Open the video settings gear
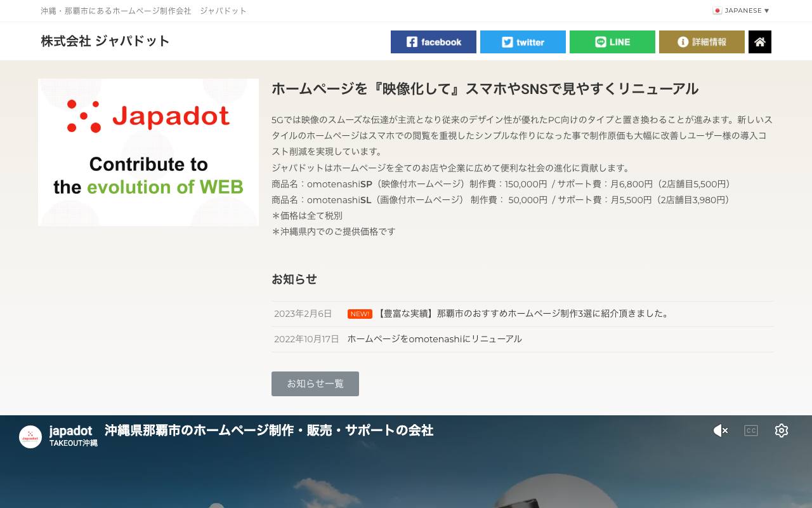812x508 pixels. pyautogui.click(x=782, y=431)
